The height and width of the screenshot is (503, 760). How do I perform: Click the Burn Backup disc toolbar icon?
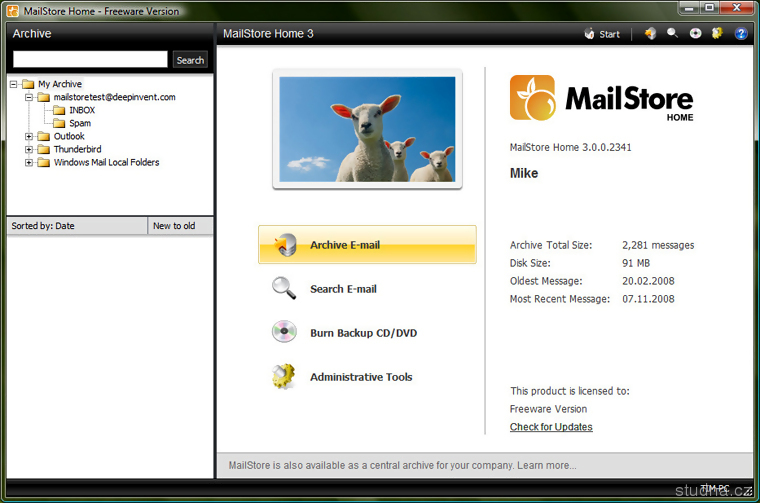click(696, 33)
